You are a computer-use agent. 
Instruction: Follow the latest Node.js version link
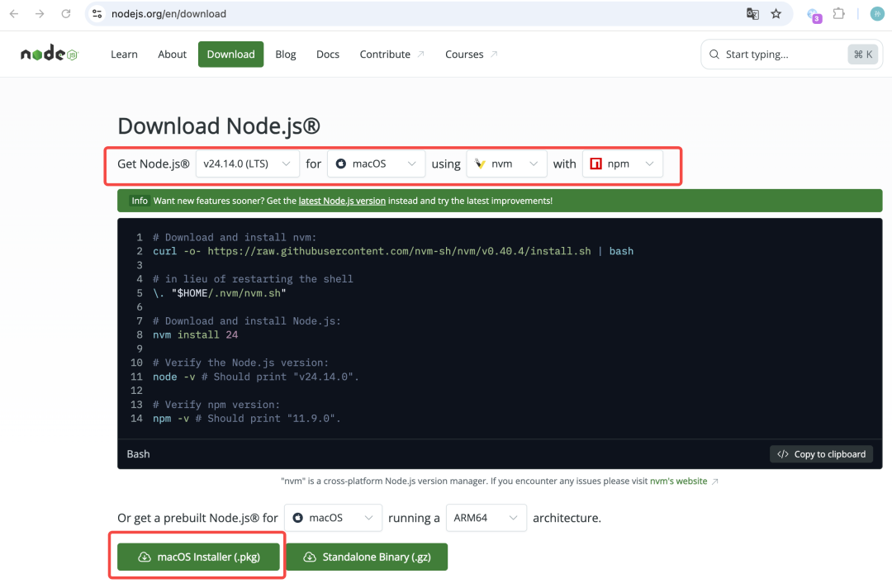pos(342,201)
